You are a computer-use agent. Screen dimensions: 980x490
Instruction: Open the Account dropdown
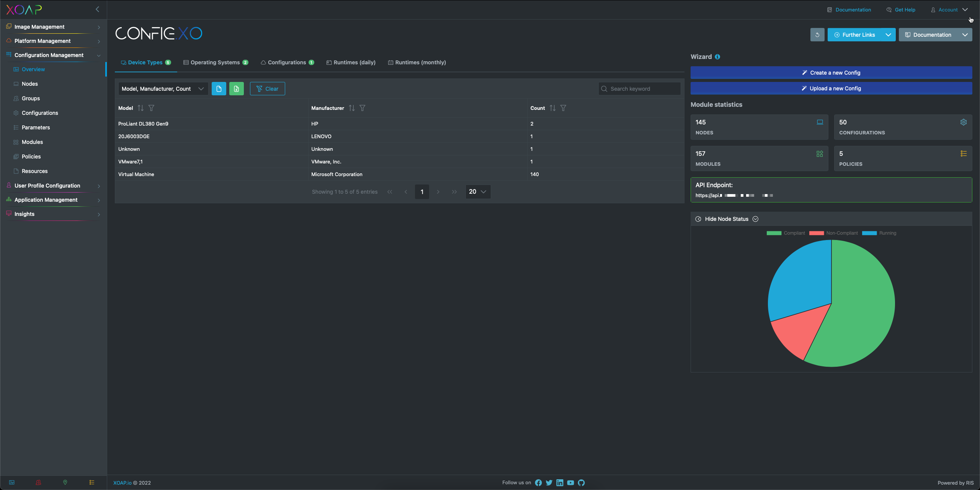pyautogui.click(x=949, y=10)
